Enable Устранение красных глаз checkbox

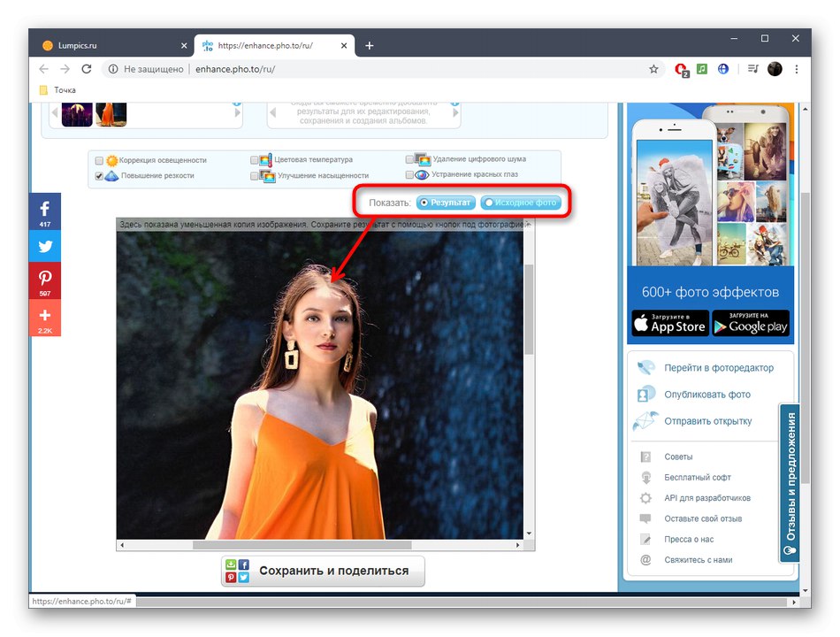coord(409,175)
